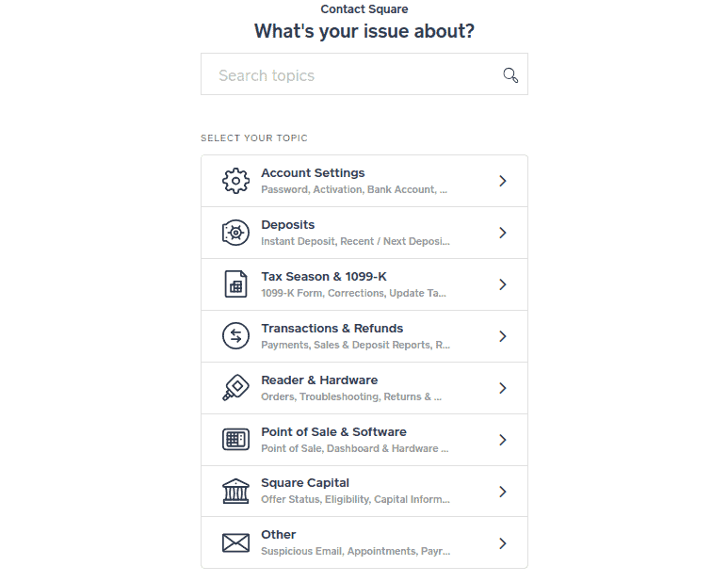Open the Deposits topic title
This screenshot has height=582, width=728.
(x=288, y=225)
